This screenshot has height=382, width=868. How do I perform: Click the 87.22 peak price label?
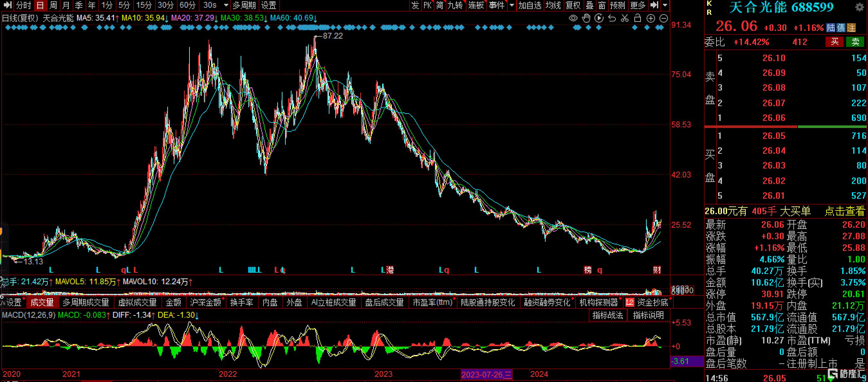(333, 36)
